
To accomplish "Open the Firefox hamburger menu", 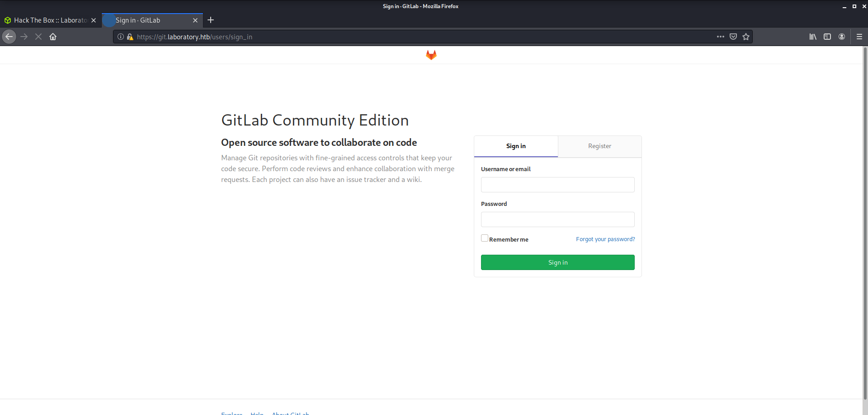I will coord(859,37).
